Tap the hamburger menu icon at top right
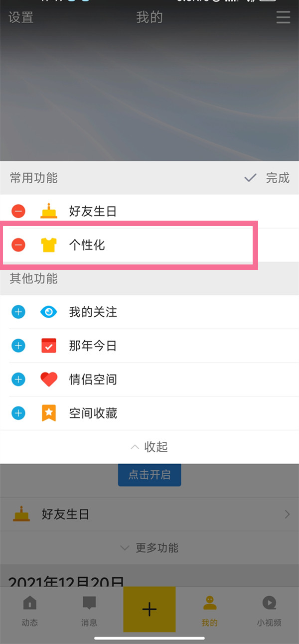This screenshot has width=299, height=644. (x=283, y=18)
